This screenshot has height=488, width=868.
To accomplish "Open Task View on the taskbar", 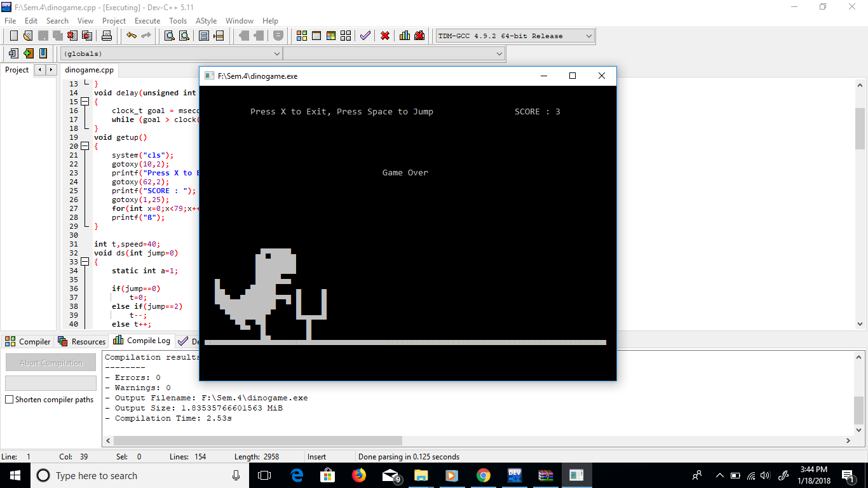I will tap(264, 475).
